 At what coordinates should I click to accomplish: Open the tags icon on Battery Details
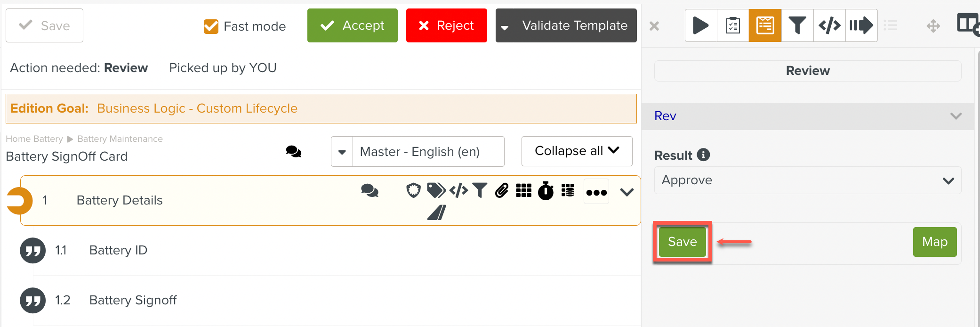pos(436,190)
